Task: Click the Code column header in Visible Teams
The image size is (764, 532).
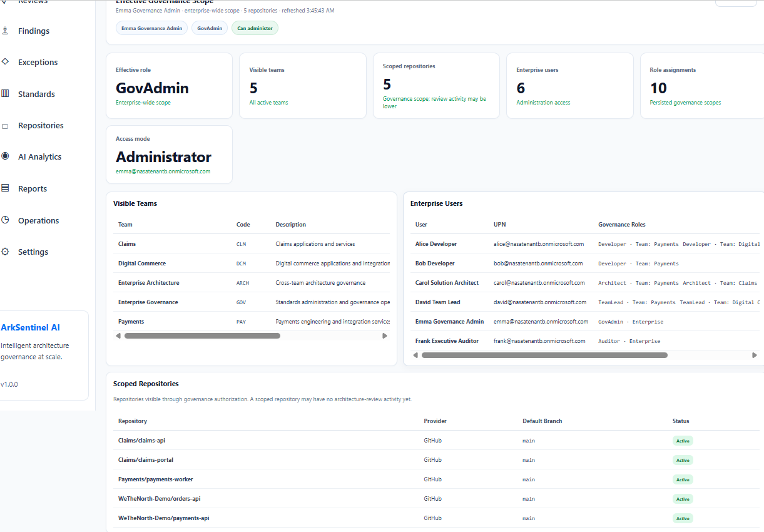Action: [x=243, y=225]
